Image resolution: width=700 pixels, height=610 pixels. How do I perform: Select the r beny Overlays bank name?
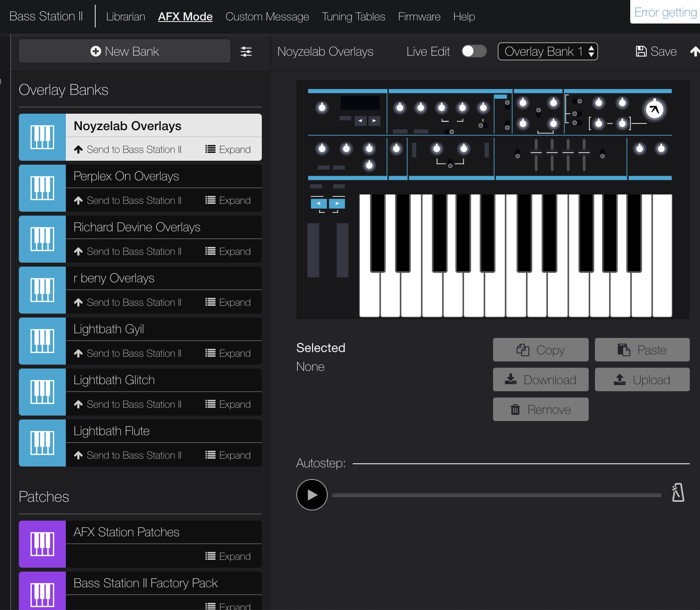pyautogui.click(x=114, y=278)
